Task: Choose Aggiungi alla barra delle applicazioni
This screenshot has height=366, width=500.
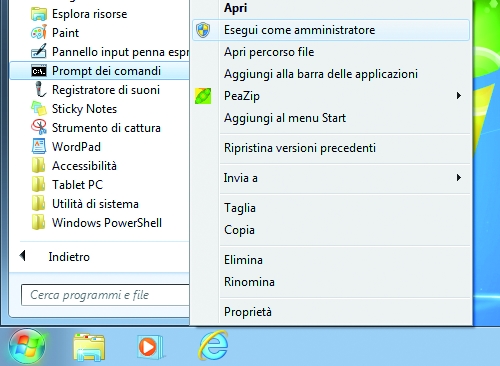Action: coord(321,74)
